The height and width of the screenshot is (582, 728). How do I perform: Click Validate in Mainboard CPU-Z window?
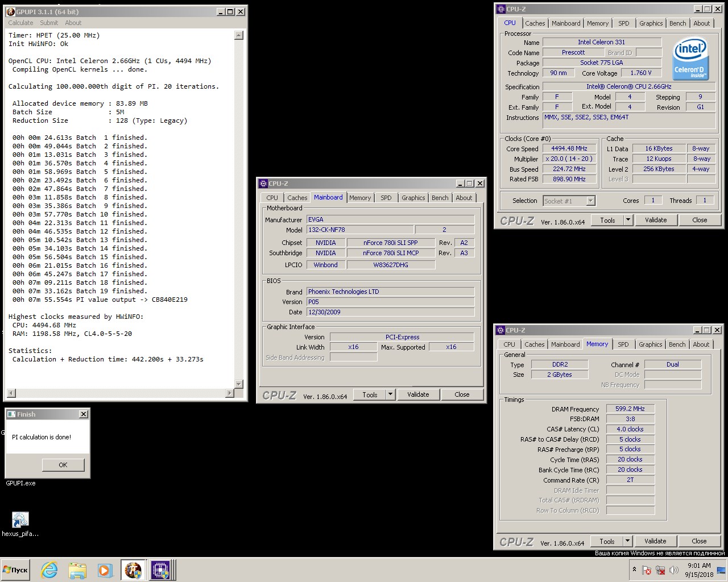point(418,394)
